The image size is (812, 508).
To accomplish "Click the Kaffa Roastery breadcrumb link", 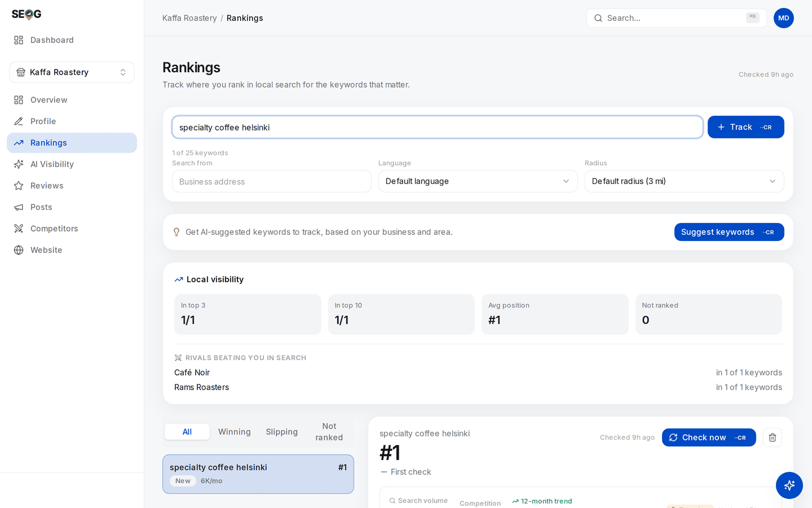I will (189, 18).
